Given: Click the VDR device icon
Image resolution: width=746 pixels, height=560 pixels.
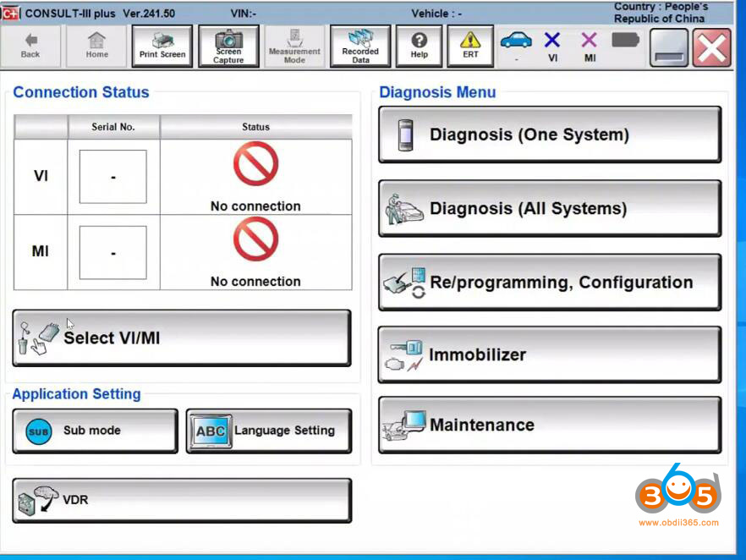Looking at the screenshot, I should pos(38,501).
